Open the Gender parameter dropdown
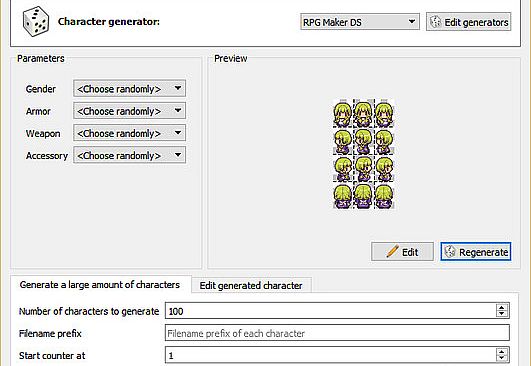Image resolution: width=531 pixels, height=366 pixels. coord(129,89)
